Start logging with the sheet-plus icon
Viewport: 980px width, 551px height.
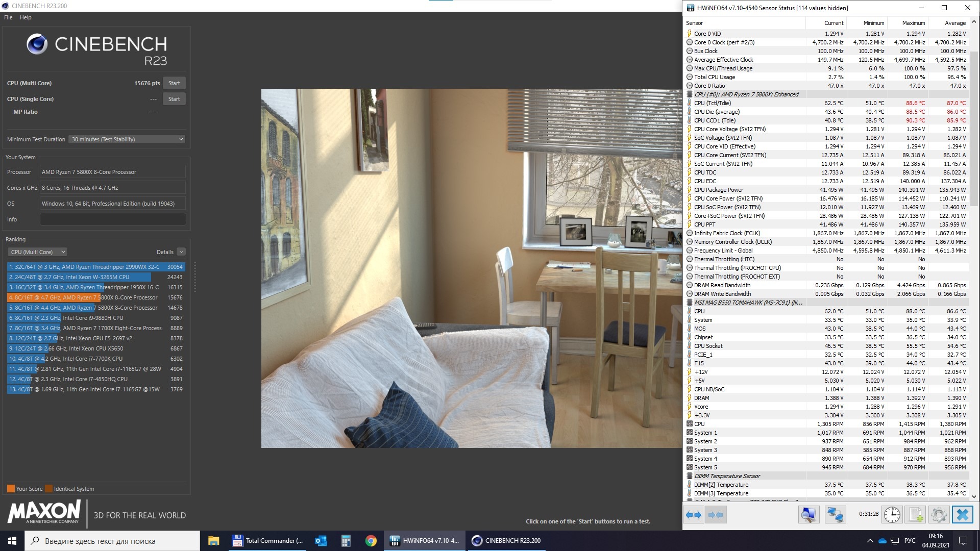916,515
